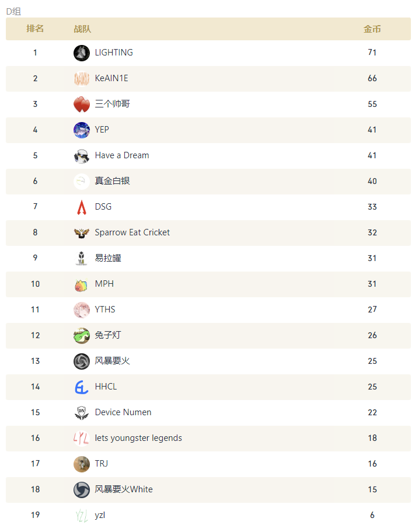Viewport: 415px width, 532px height.
Task: Click the 风暴要火White team logo
Action: click(82, 490)
